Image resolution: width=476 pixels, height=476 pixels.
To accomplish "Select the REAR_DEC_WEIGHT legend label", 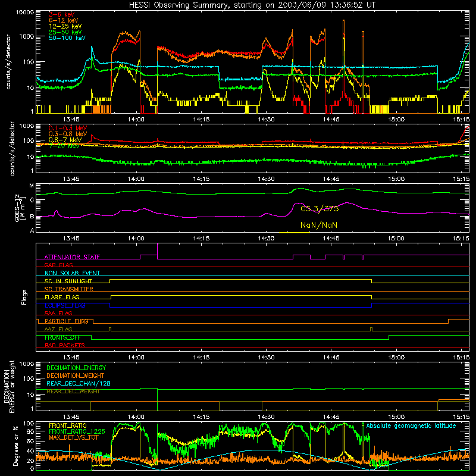I will [73, 392].
